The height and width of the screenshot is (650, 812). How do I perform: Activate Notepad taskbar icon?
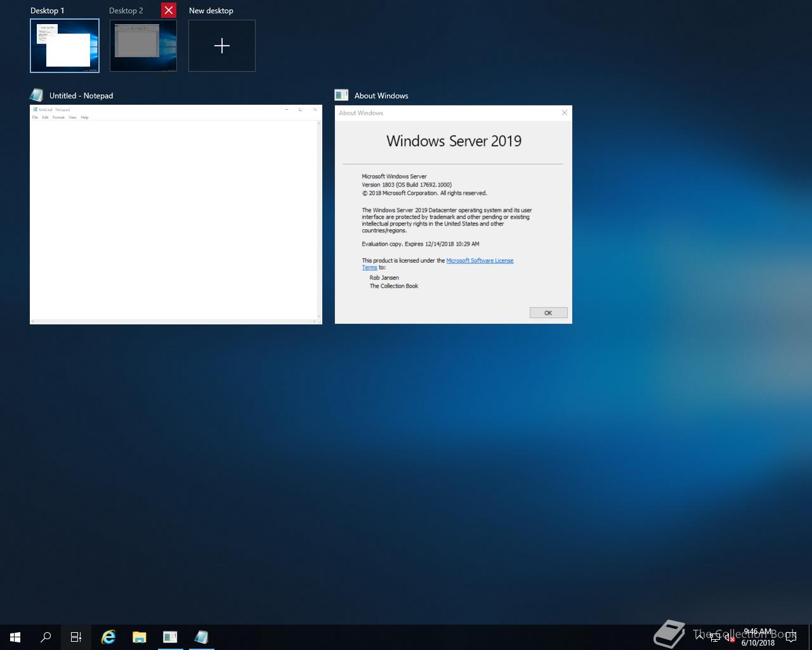(201, 637)
